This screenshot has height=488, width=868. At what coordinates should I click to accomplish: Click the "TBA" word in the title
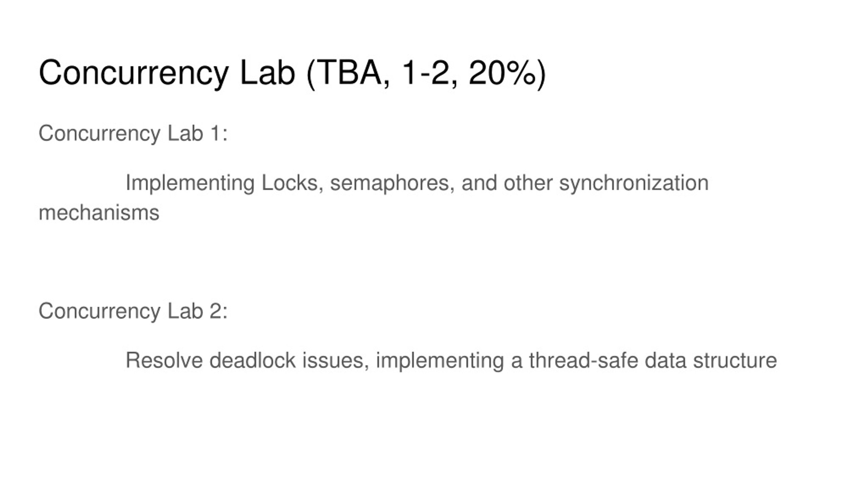(x=350, y=73)
